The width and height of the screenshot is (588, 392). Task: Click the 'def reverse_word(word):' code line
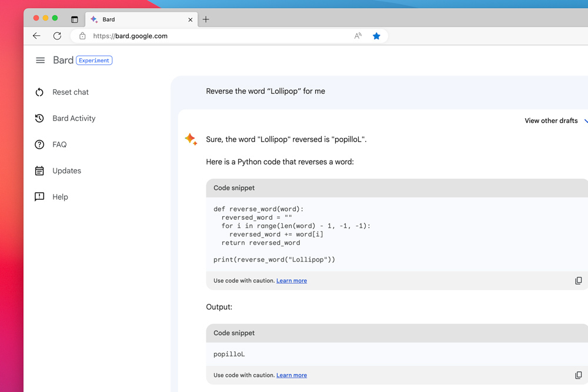coord(258,209)
